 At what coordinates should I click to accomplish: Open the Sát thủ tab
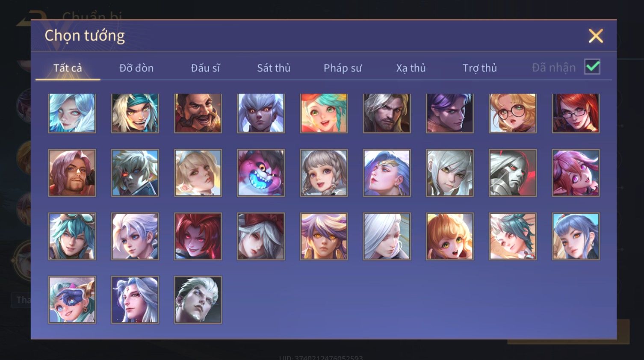(x=274, y=68)
